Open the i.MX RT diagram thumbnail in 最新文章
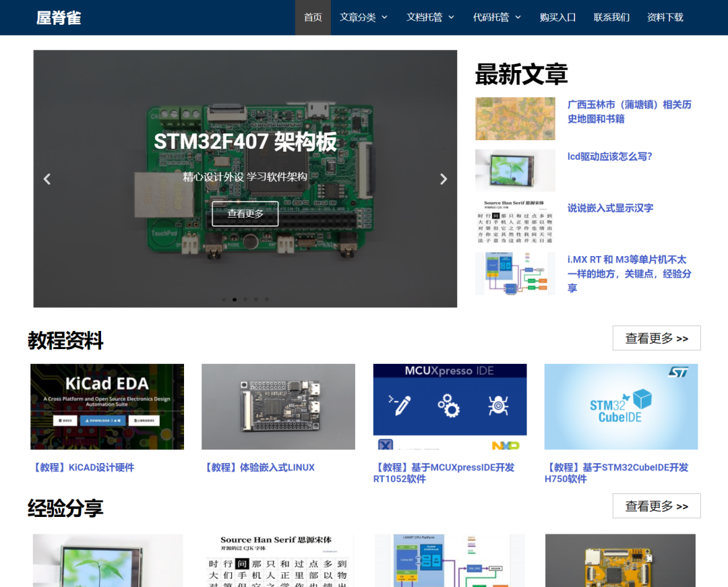 [x=516, y=274]
